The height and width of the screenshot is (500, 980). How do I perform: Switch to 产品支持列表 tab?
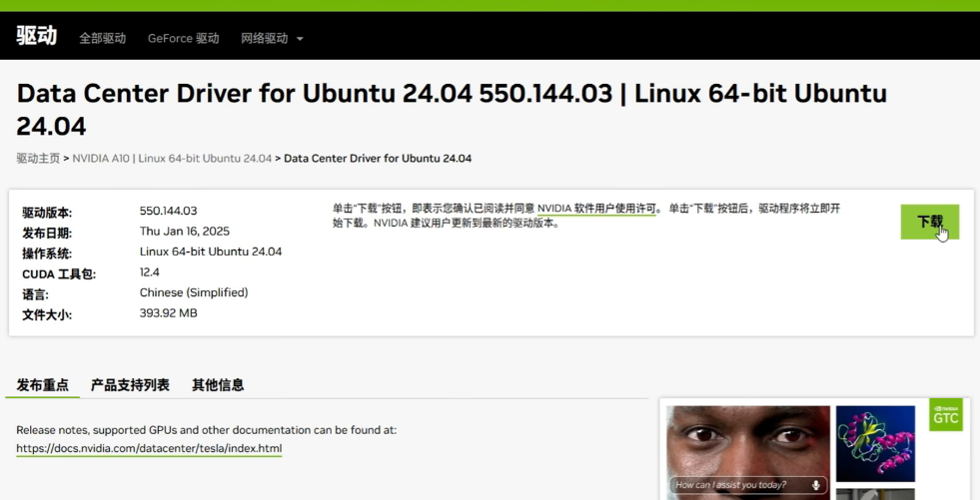[x=130, y=385]
